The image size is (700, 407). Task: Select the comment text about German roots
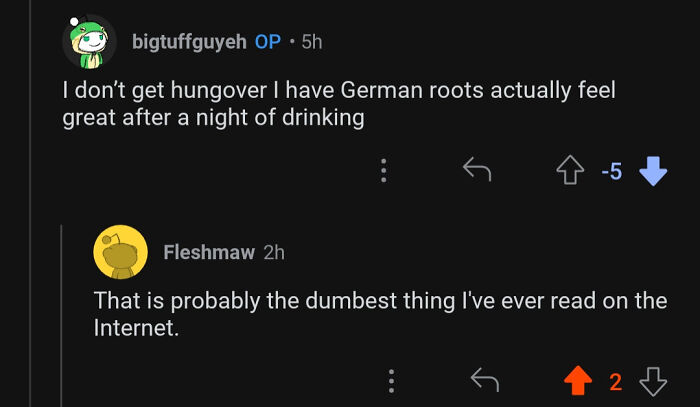coord(338,104)
